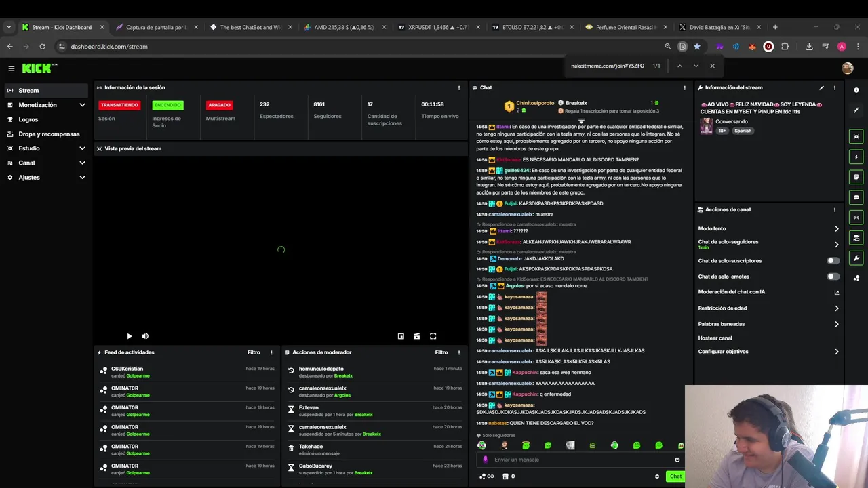The height and width of the screenshot is (488, 868).
Task: Open Información del stream three-dot menu
Action: tap(835, 87)
